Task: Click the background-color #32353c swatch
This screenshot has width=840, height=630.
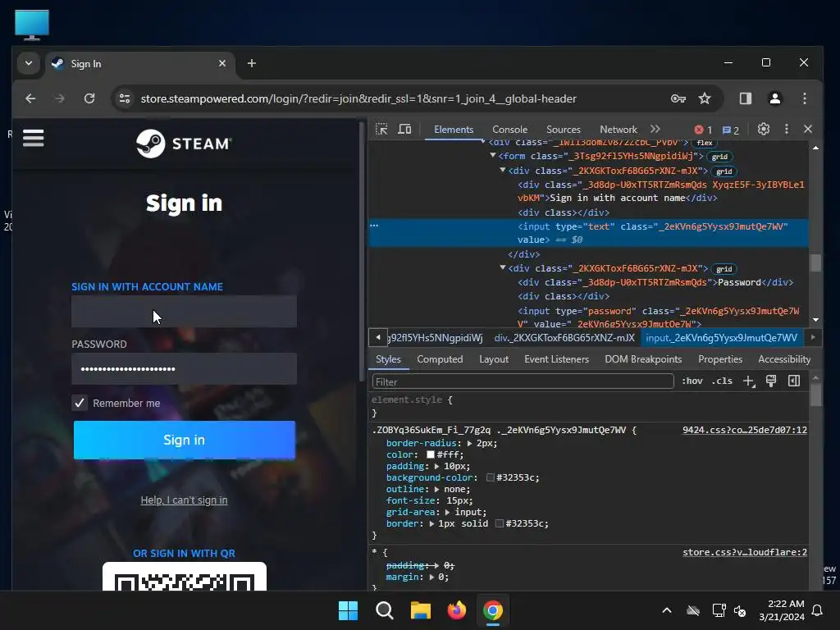Action: pos(490,478)
